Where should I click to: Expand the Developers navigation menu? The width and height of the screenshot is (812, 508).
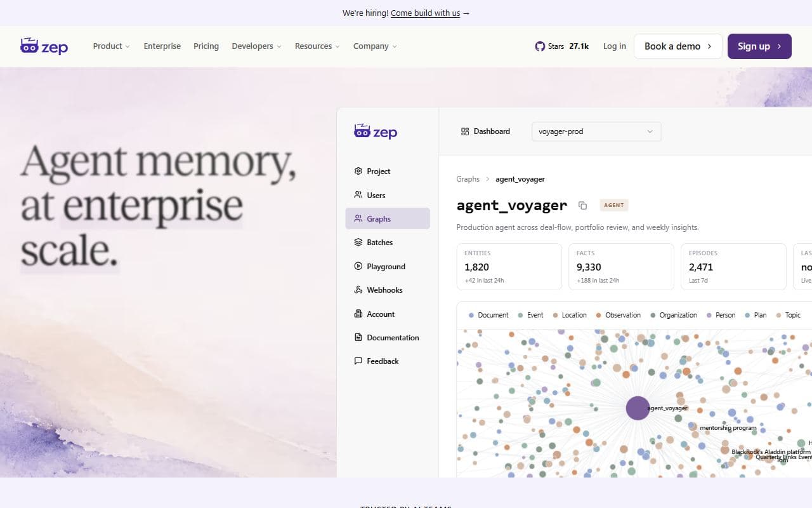click(x=256, y=46)
